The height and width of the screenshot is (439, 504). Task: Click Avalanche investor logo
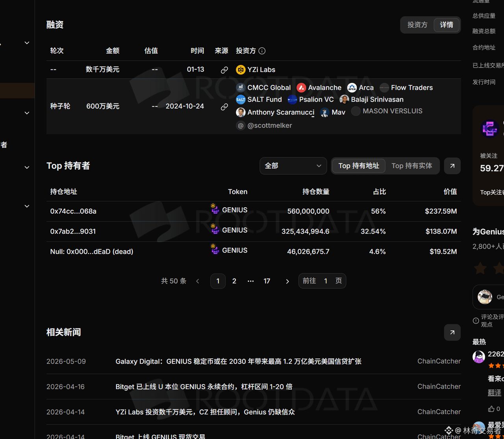(x=301, y=88)
